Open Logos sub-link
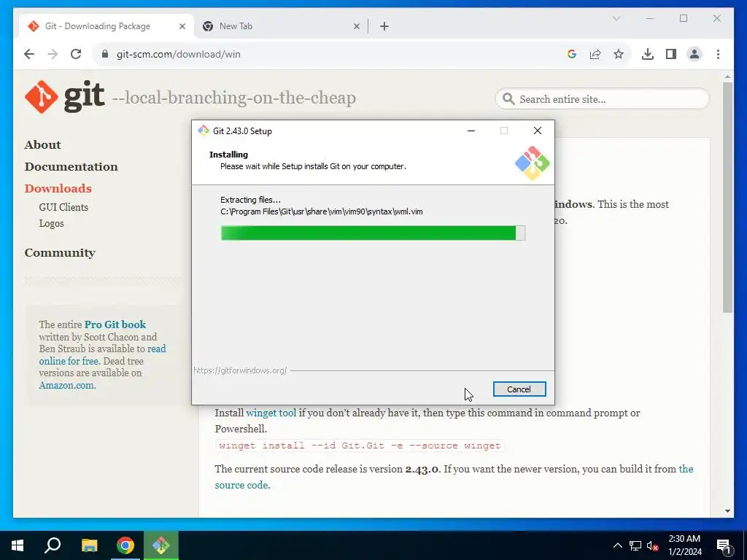Viewport: 747px width, 560px height. pos(52,223)
